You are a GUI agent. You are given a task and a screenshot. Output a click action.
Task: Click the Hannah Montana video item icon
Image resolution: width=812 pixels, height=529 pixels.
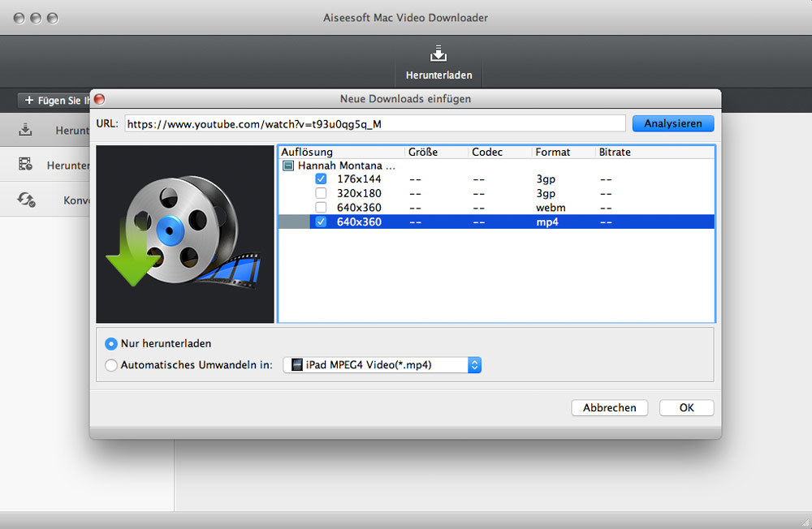tap(288, 166)
